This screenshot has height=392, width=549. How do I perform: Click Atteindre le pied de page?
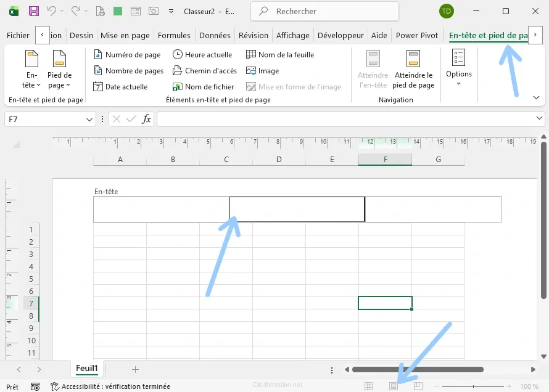click(413, 70)
